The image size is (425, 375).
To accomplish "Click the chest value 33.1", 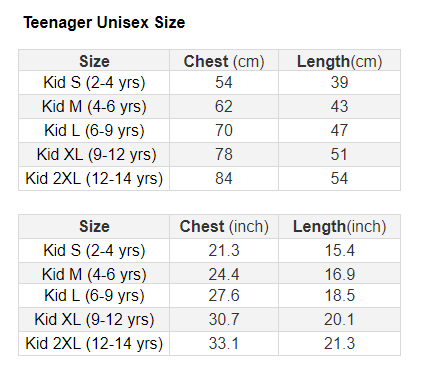I will pos(224,343).
